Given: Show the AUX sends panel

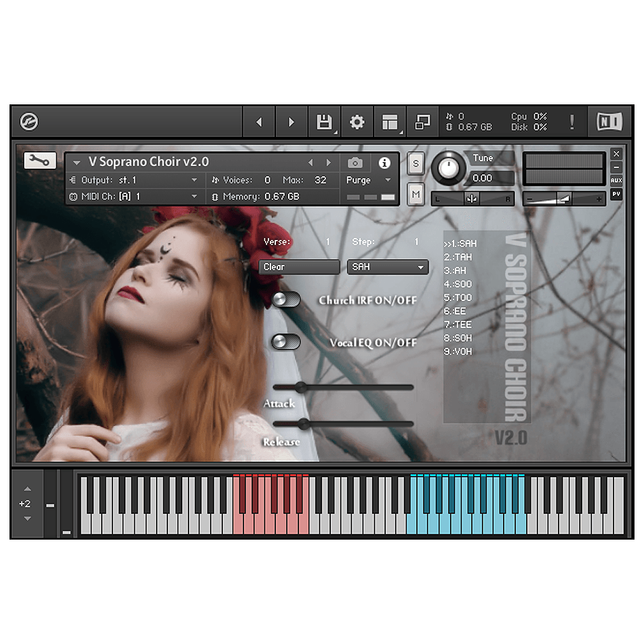Looking at the screenshot, I should pos(616,180).
